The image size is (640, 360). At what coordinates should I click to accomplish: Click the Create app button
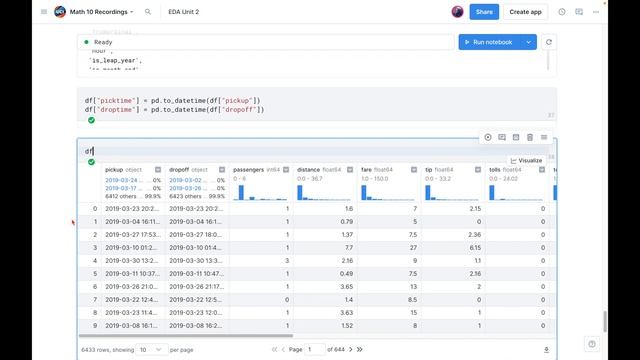pyautogui.click(x=525, y=12)
